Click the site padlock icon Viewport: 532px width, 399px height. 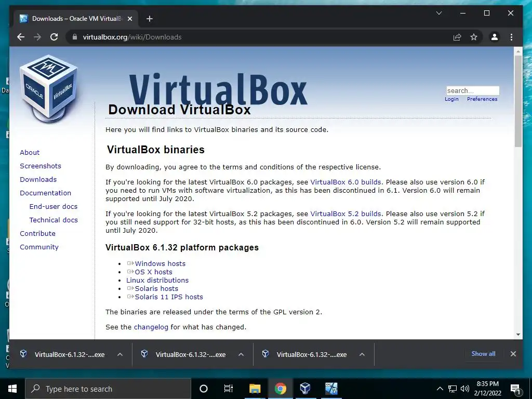tap(75, 37)
